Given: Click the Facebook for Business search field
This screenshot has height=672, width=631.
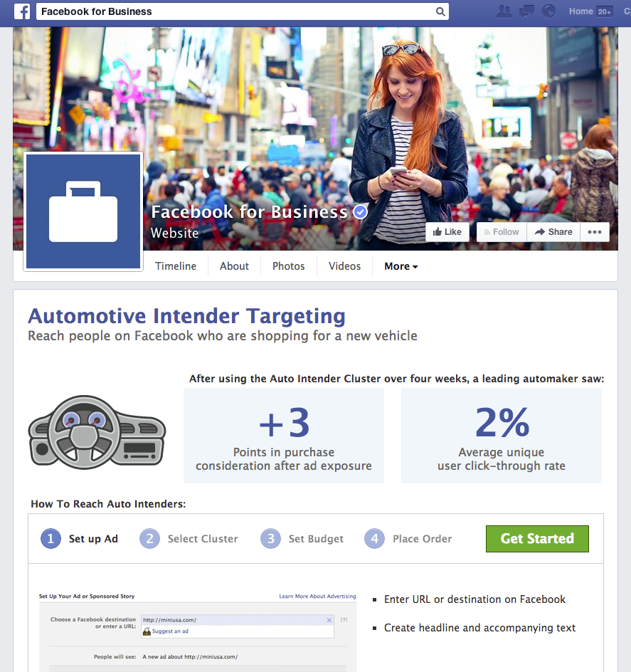Looking at the screenshot, I should (x=243, y=11).
